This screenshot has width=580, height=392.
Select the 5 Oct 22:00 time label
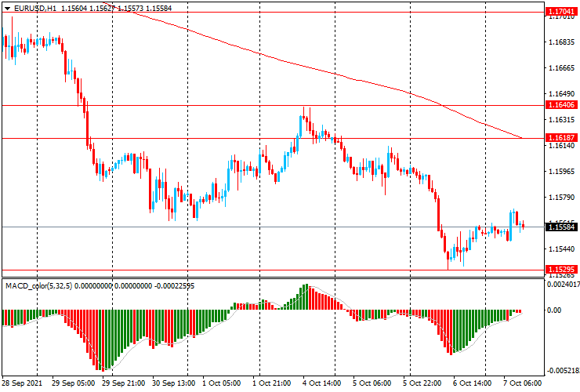click(x=422, y=383)
